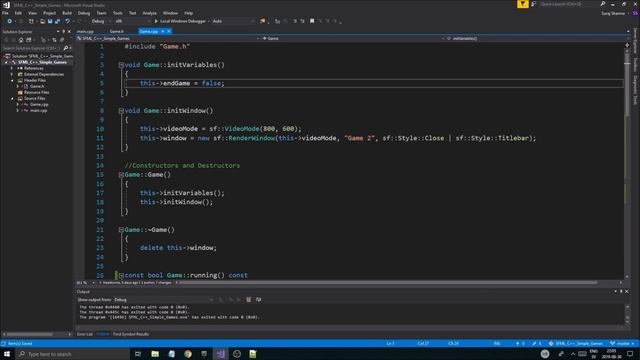The image size is (640, 360).
Task: Collapse the Header Files folder
Action: (12, 80)
